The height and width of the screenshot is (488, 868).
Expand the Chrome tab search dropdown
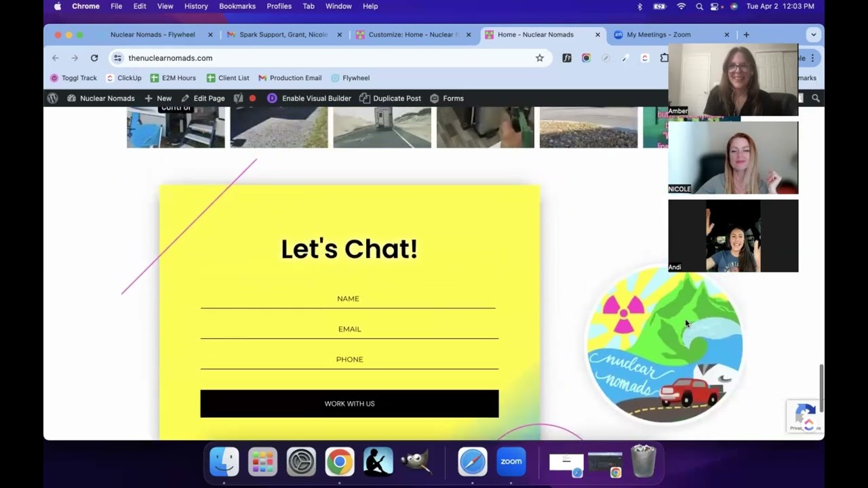pyautogui.click(x=813, y=35)
